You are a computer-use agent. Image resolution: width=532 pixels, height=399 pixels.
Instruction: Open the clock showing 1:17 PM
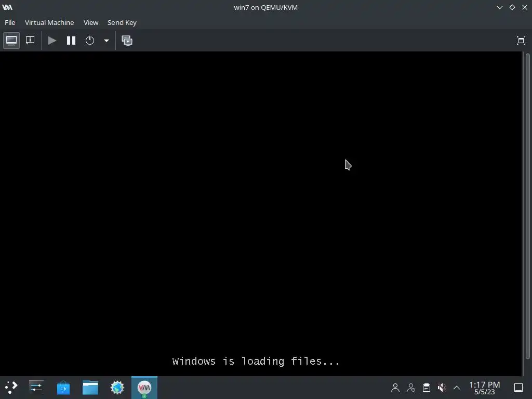tap(485, 388)
